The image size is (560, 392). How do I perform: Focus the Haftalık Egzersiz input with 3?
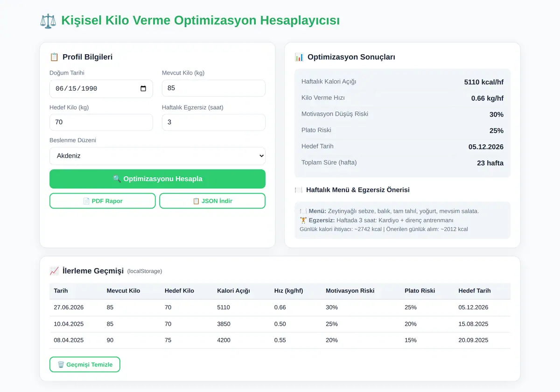coord(214,122)
